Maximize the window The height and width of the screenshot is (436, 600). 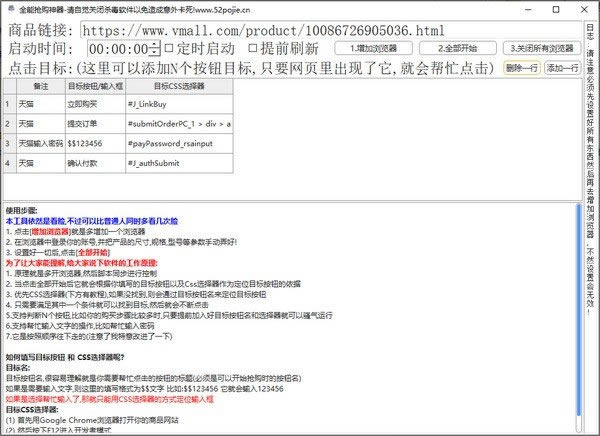(556, 10)
